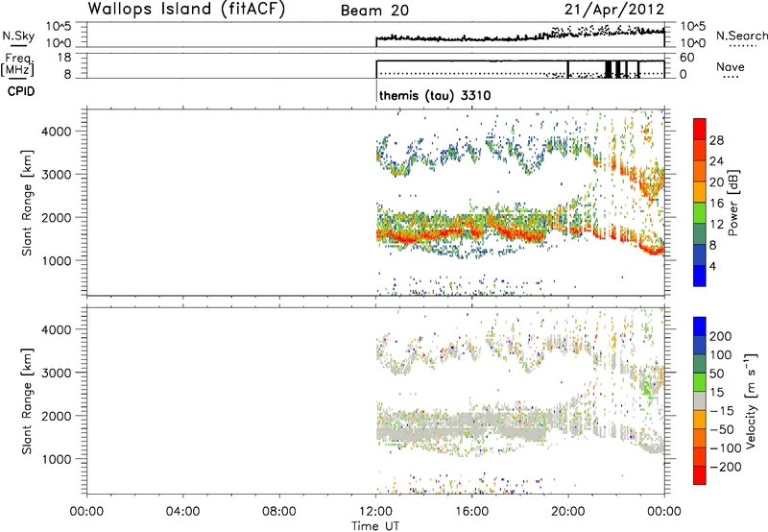Click the gray velocity band near 1700 km
Screen dimensions: 768x532
[461, 428]
